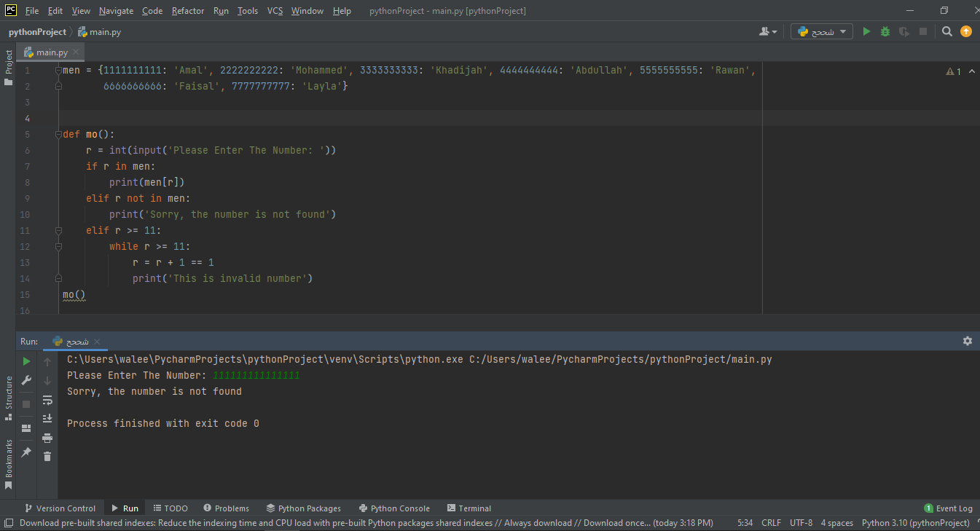Click the Run panel stop square icon
Screen dimensions: 980x531
(27, 404)
